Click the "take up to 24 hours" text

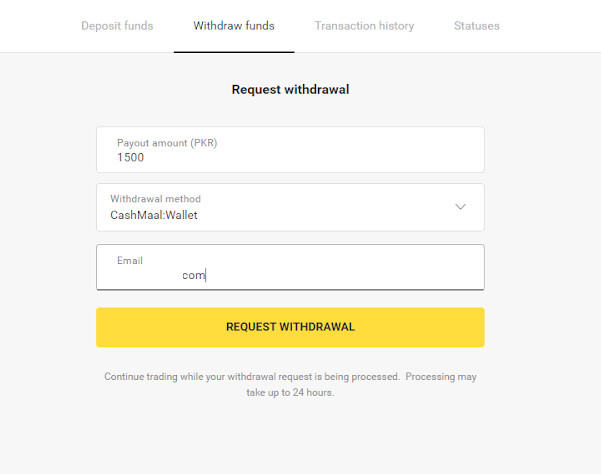290,393
